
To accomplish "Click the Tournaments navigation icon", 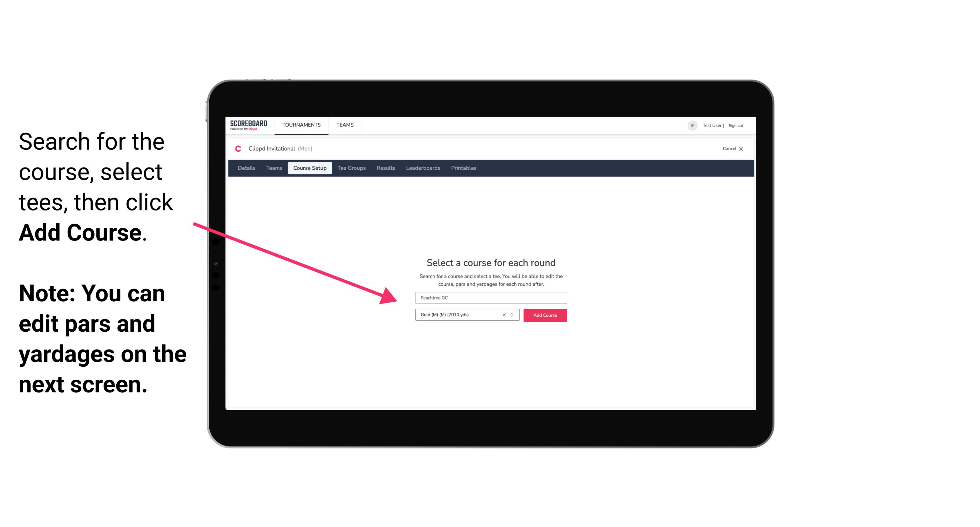I will pyautogui.click(x=301, y=124).
